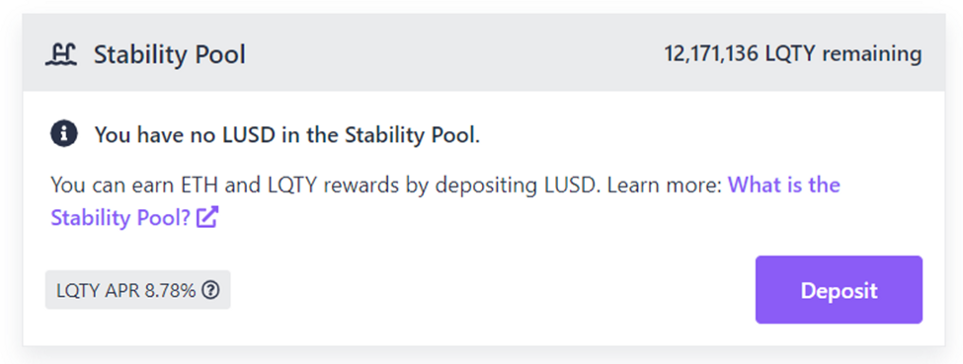Click the 12,171,136 LQTY remaining label
963x364 pixels.
pos(793,54)
